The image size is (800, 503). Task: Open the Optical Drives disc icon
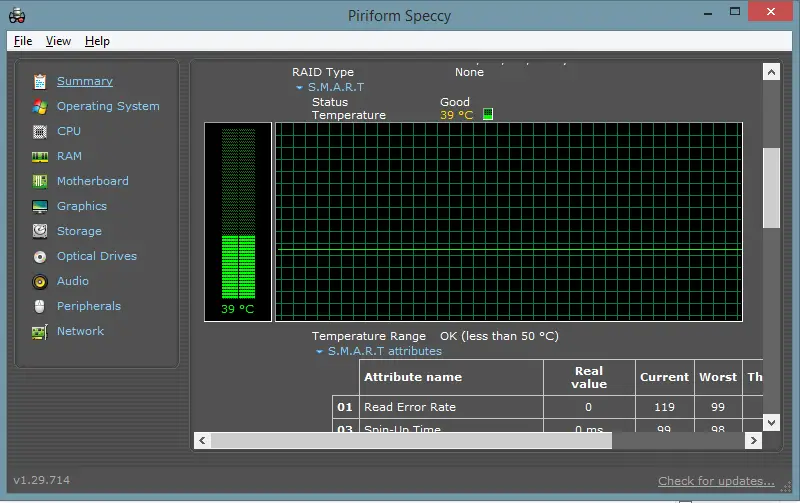40,257
